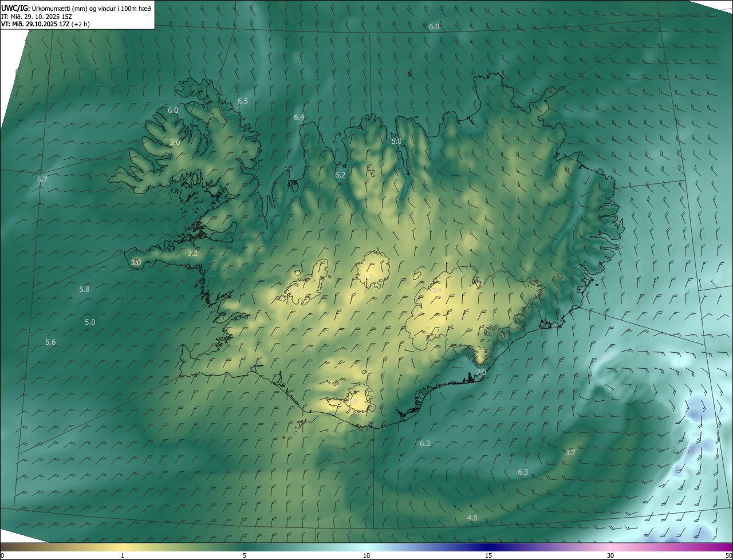733x560 pixels.
Task: Click the 6.7 value label over the sea
Action: (x=42, y=180)
